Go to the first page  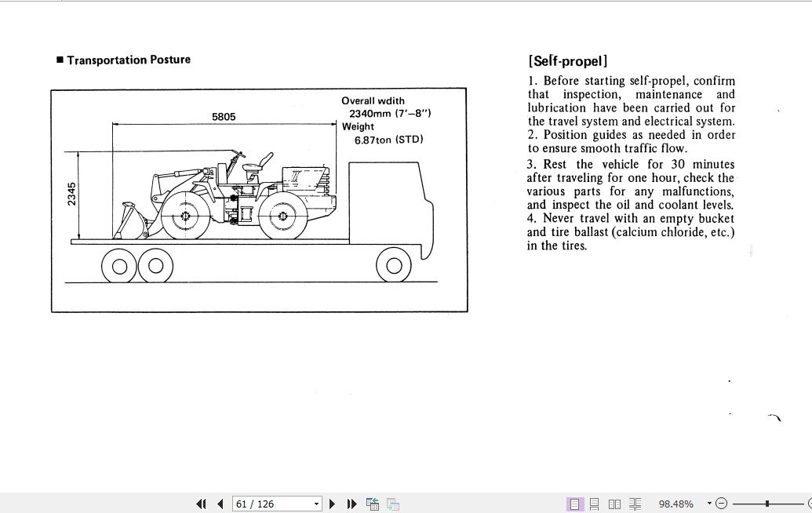(201, 504)
